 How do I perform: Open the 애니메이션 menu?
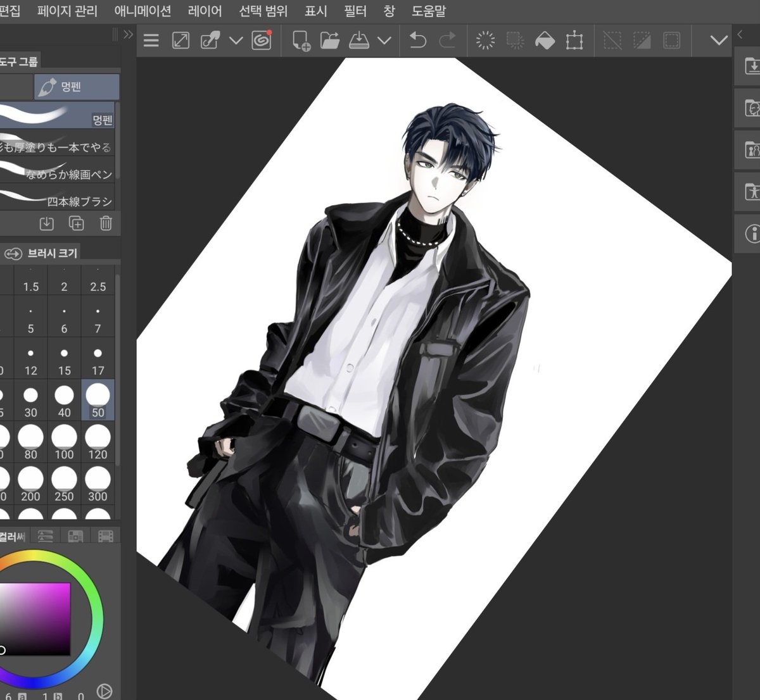[x=143, y=11]
